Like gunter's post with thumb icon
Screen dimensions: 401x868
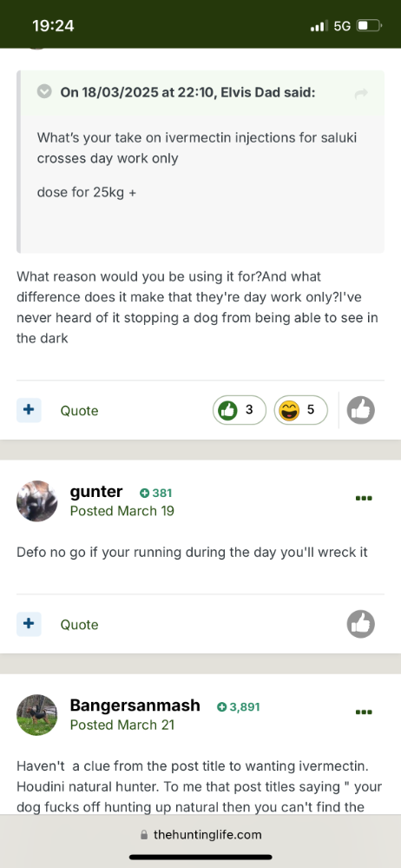[360, 625]
